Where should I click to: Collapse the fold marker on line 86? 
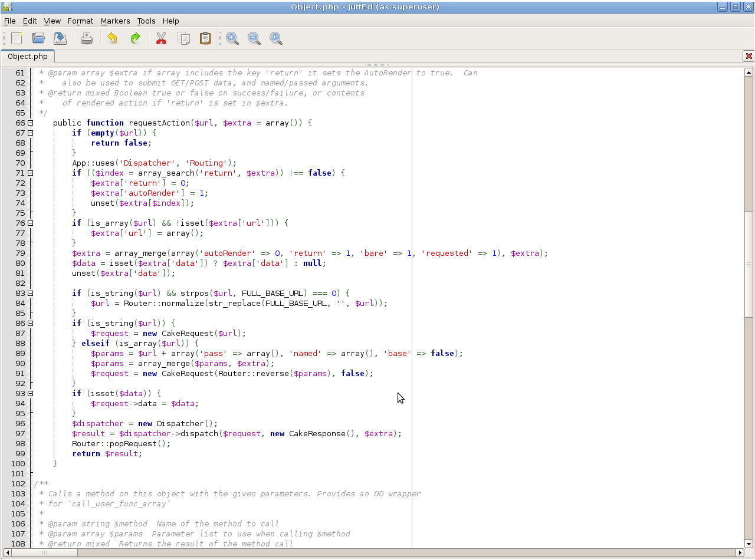(30, 323)
